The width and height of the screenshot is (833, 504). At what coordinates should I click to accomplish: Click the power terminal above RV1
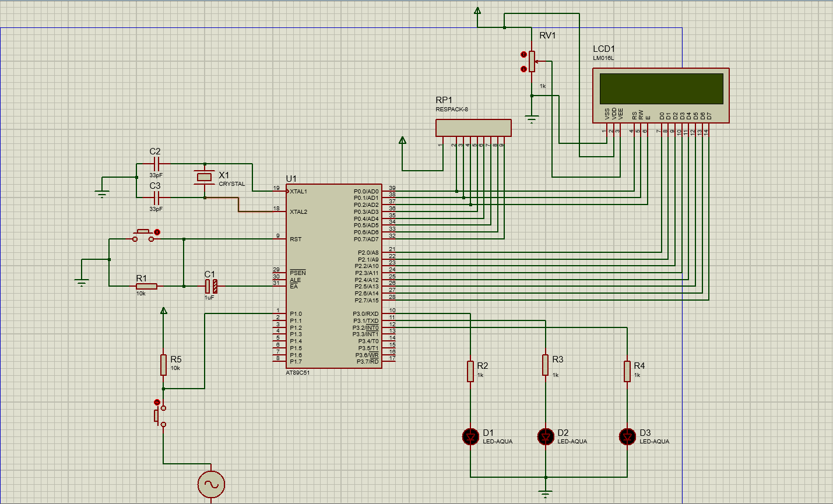point(477,10)
